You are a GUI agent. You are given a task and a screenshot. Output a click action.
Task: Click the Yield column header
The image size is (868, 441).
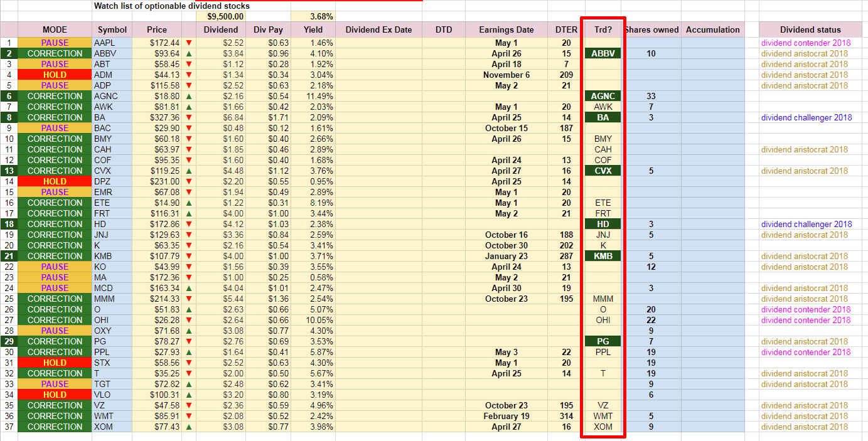point(313,29)
